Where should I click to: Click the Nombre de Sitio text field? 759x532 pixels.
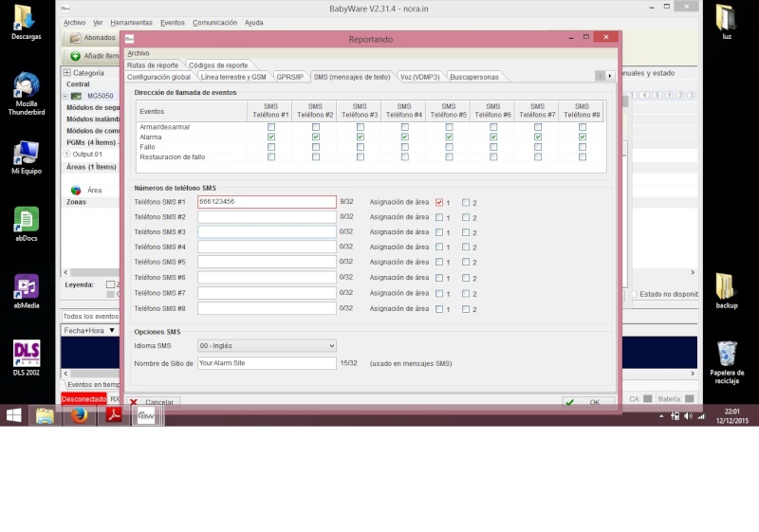pyautogui.click(x=267, y=363)
